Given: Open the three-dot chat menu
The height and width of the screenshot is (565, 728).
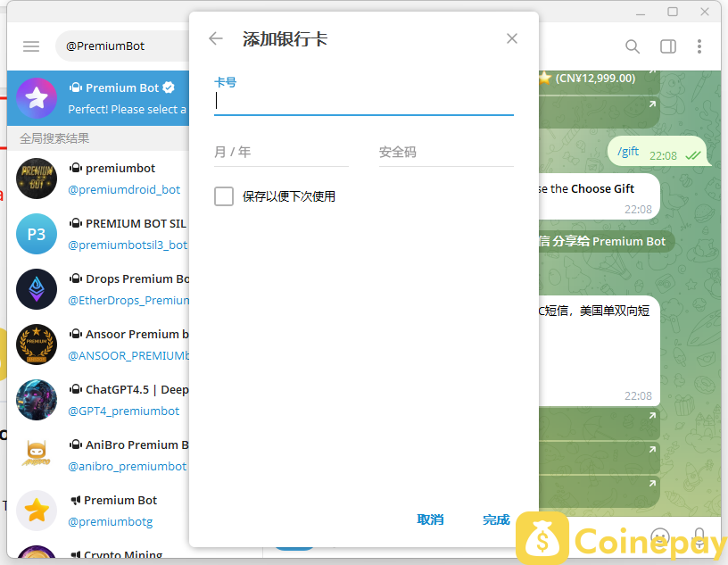Looking at the screenshot, I should point(699,46).
